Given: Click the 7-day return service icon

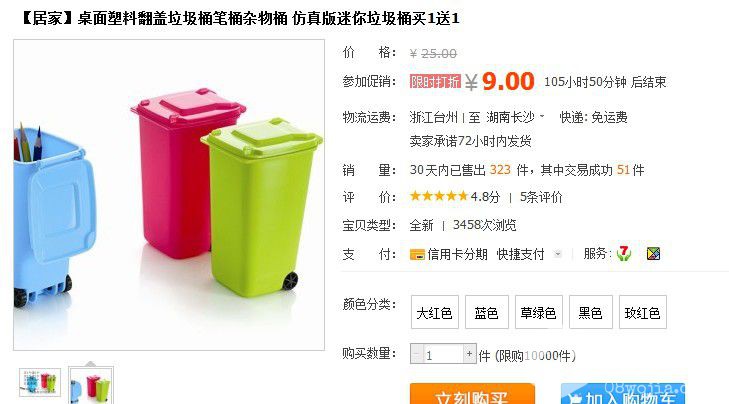Looking at the screenshot, I should tap(624, 254).
